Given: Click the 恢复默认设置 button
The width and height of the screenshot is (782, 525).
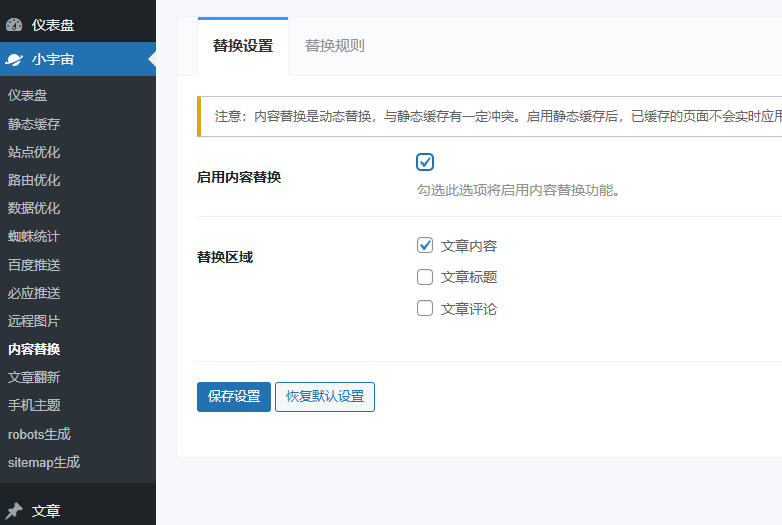Looking at the screenshot, I should click(324, 396).
